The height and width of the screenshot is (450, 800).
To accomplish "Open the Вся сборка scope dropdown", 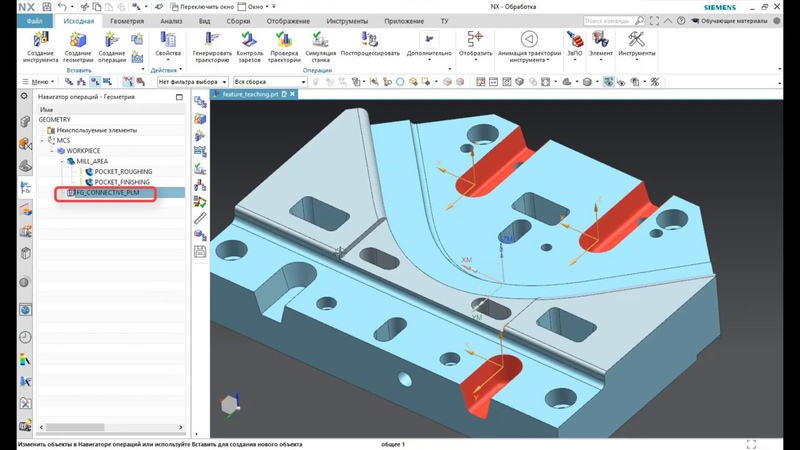I will (x=269, y=82).
